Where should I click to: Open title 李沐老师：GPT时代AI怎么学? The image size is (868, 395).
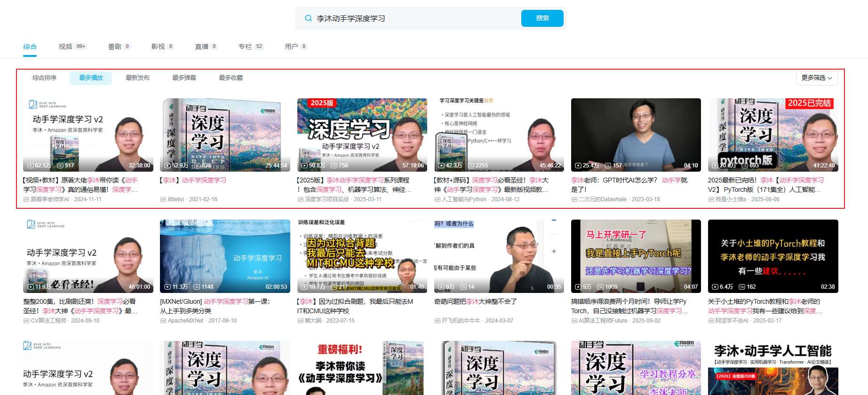pos(629,185)
